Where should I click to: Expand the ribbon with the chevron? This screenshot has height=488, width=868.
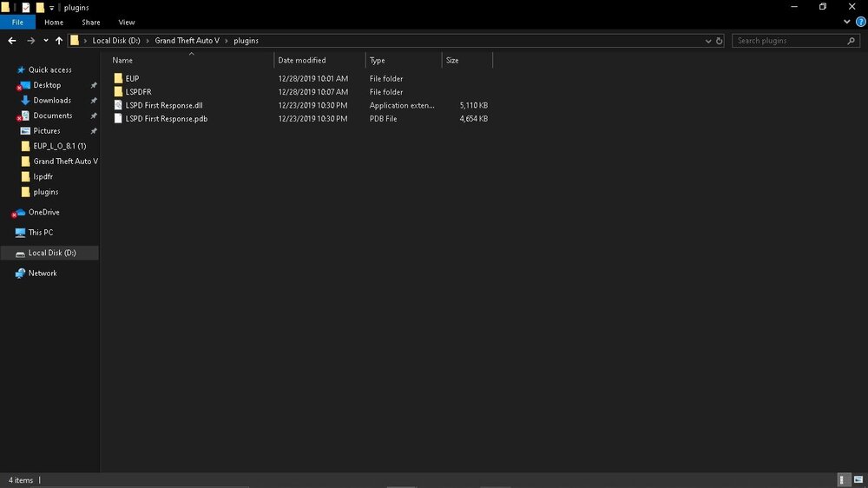point(846,23)
